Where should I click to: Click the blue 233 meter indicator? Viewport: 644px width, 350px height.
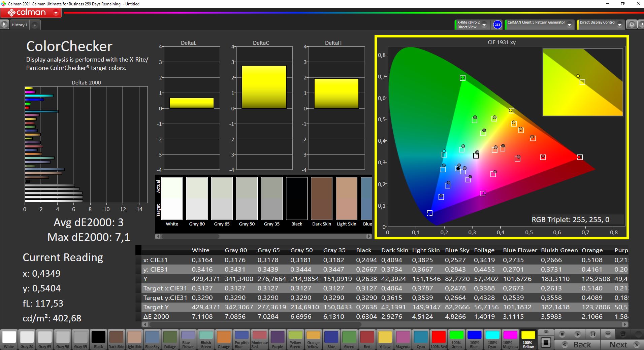pos(497,25)
